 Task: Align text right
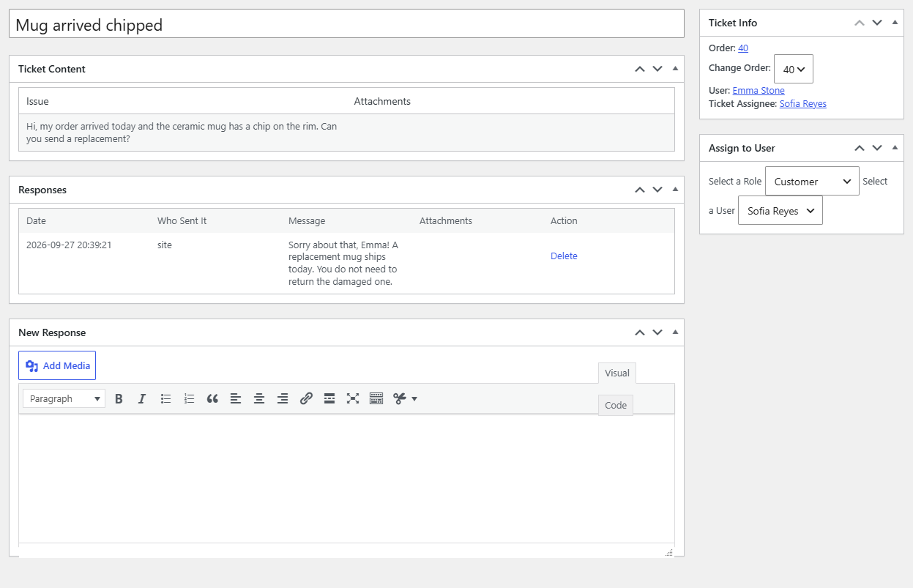[x=283, y=398]
